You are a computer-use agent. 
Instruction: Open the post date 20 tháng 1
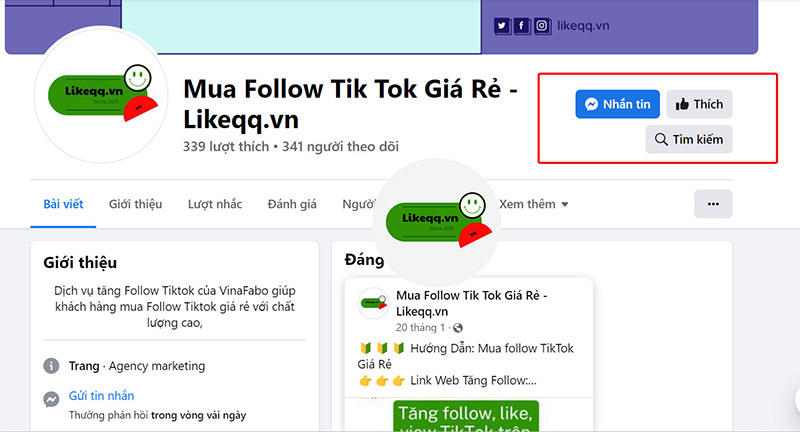point(420,327)
